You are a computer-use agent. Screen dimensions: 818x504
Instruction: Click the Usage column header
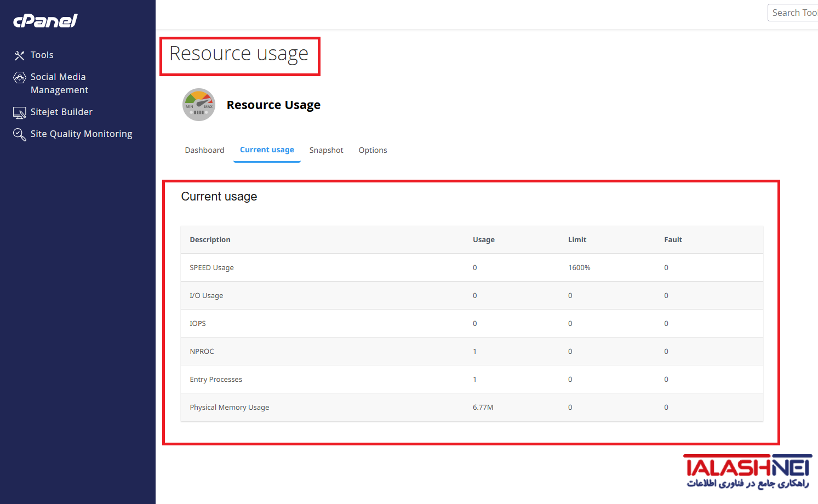pyautogui.click(x=484, y=239)
